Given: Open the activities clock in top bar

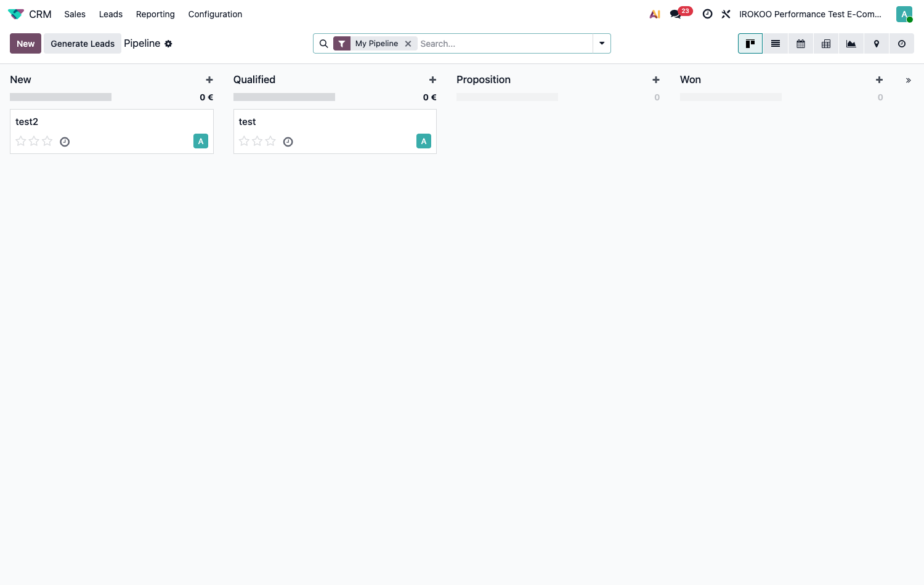Looking at the screenshot, I should click(707, 14).
